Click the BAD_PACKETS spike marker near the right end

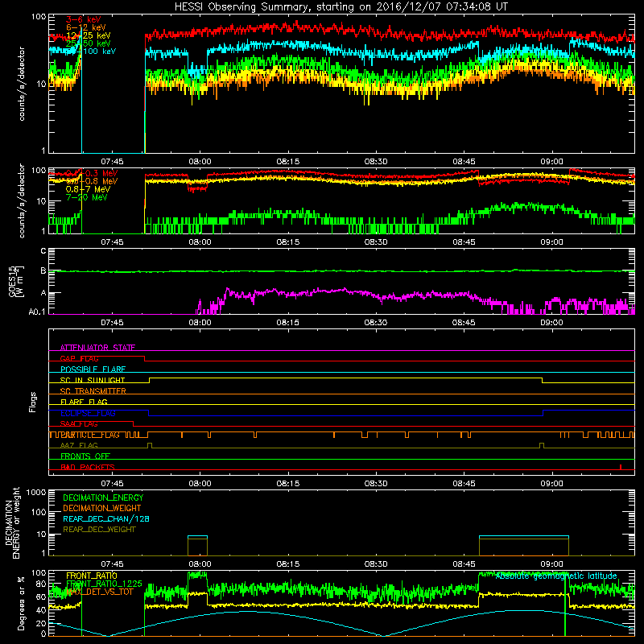click(x=621, y=467)
